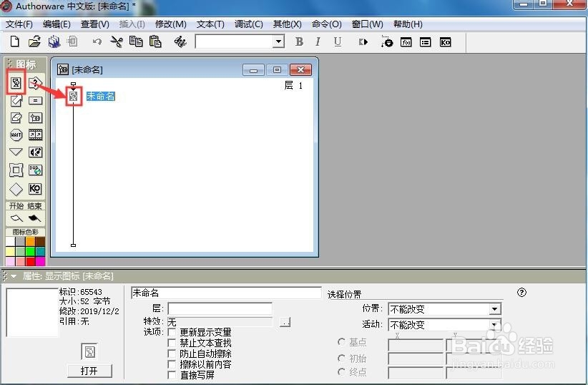This screenshot has height=385, width=588.
Task: Select the Sound icon in the palette
Action: coord(35,152)
